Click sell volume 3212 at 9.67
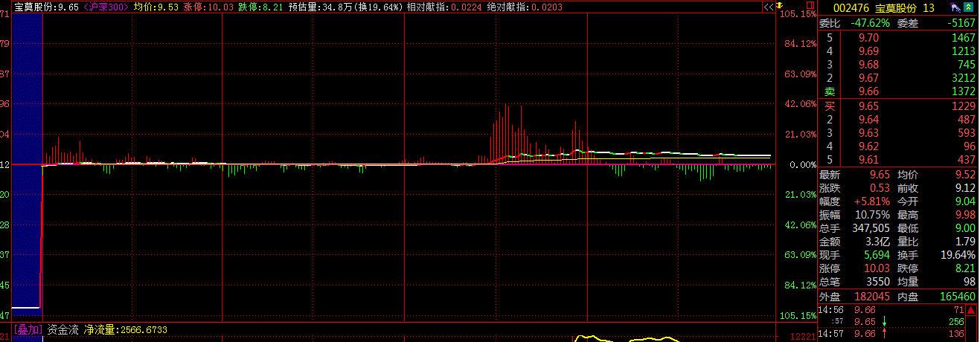The width and height of the screenshot is (980, 342). [x=963, y=77]
